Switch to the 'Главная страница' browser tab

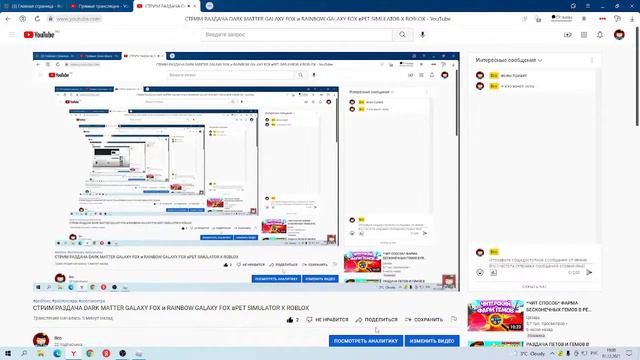tap(34, 6)
